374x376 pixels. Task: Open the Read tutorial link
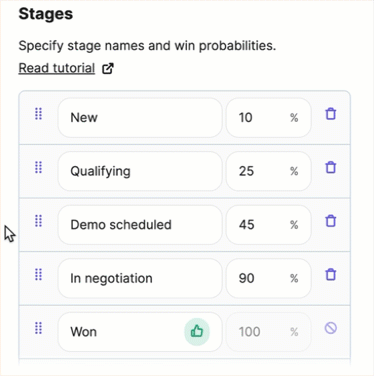(57, 68)
